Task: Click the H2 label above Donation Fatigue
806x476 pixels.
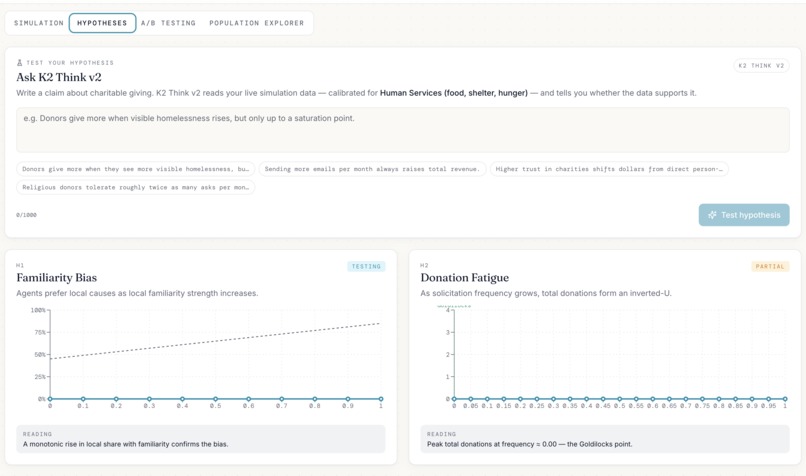Action: point(424,265)
